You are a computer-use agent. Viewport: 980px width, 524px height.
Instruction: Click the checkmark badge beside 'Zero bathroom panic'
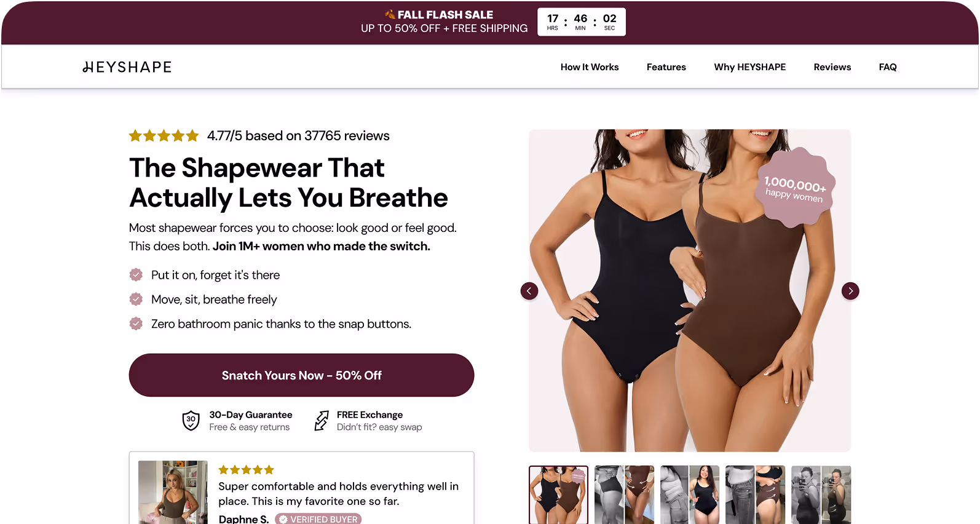136,324
